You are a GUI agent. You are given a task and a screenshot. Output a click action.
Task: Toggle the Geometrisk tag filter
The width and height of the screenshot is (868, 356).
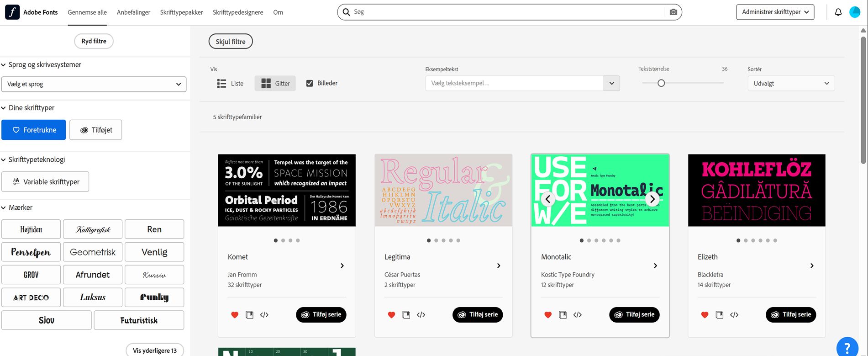click(93, 252)
